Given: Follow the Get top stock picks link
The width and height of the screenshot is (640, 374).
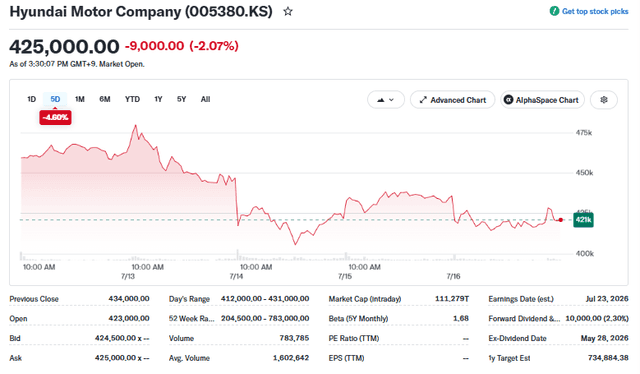Looking at the screenshot, I should click(595, 11).
